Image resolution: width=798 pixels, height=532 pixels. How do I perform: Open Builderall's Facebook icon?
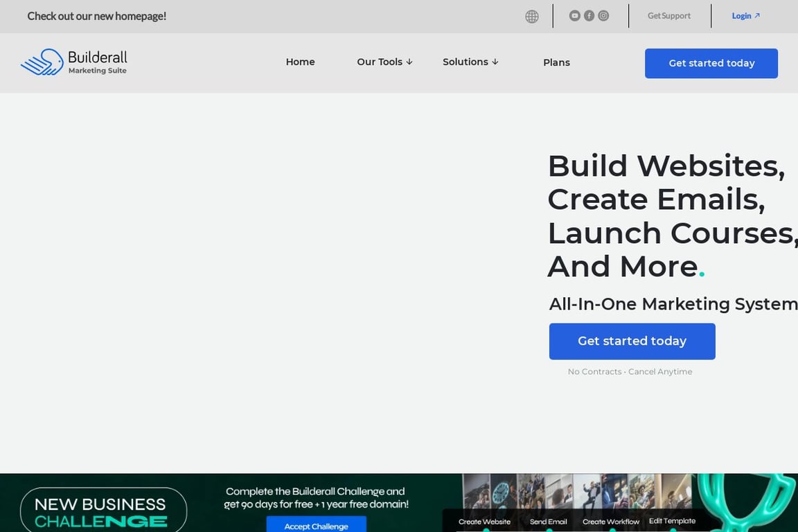point(589,16)
